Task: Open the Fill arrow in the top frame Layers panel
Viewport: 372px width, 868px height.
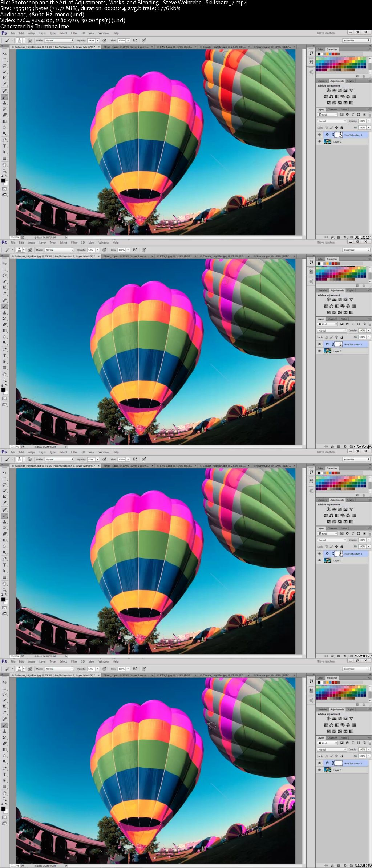Action: [x=368, y=128]
